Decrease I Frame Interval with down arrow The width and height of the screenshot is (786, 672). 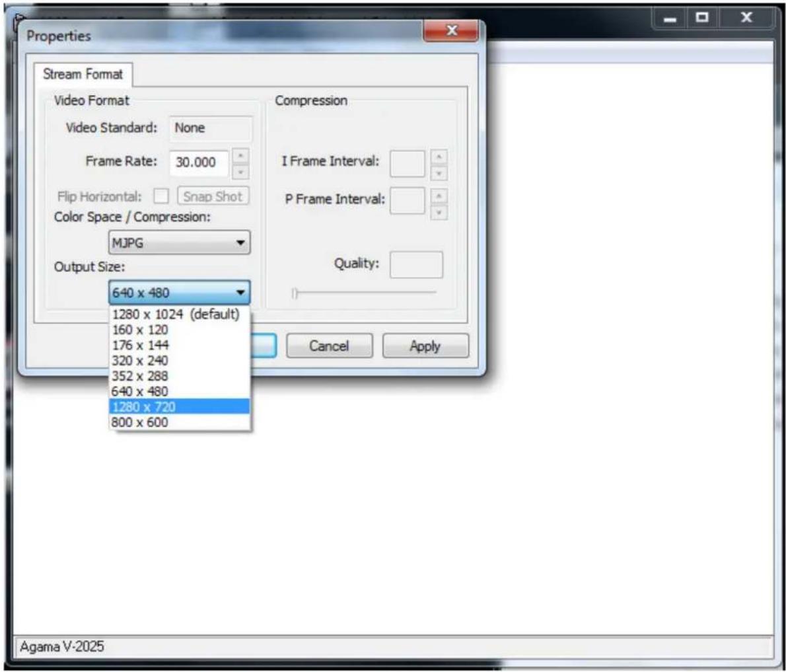pyautogui.click(x=439, y=174)
